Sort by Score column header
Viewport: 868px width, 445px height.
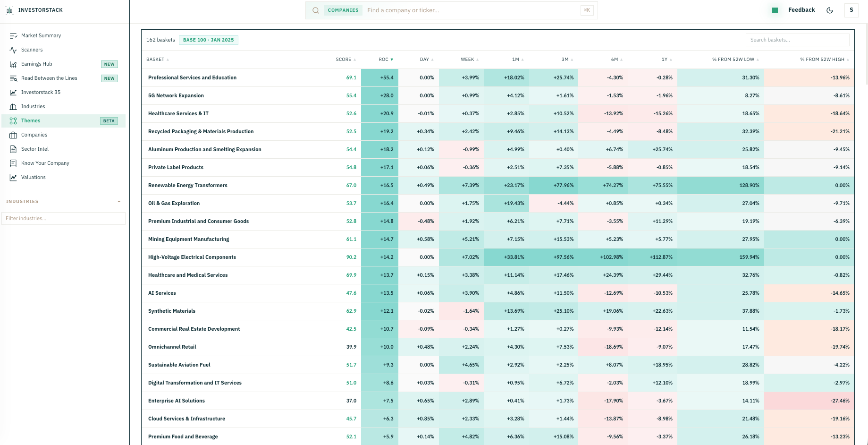pyautogui.click(x=346, y=60)
